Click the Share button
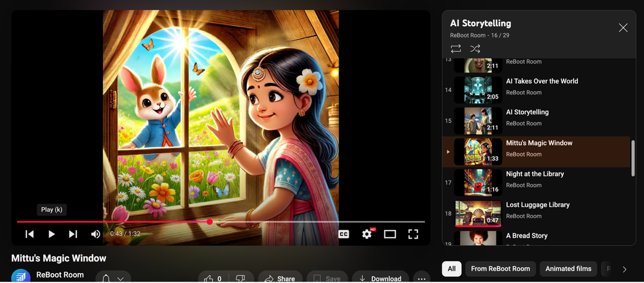The image size is (644, 283). tap(280, 279)
